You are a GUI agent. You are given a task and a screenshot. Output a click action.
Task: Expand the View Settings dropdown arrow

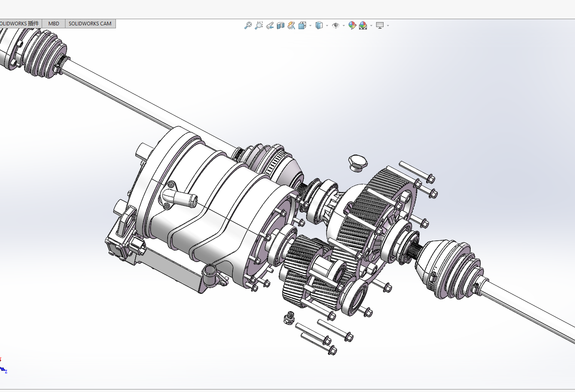(x=388, y=25)
